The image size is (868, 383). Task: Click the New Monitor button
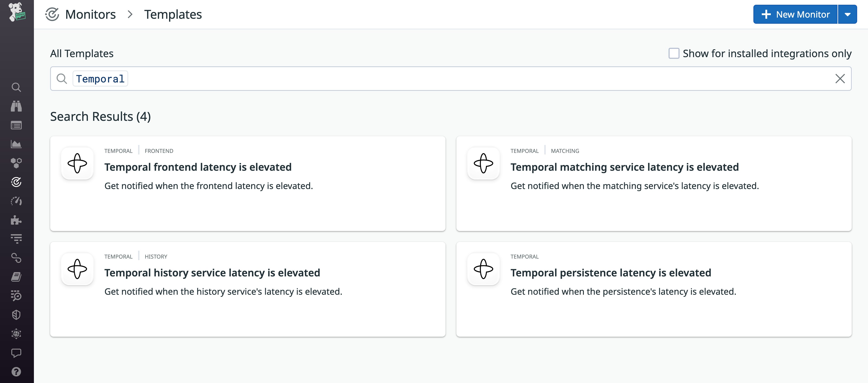coord(795,14)
